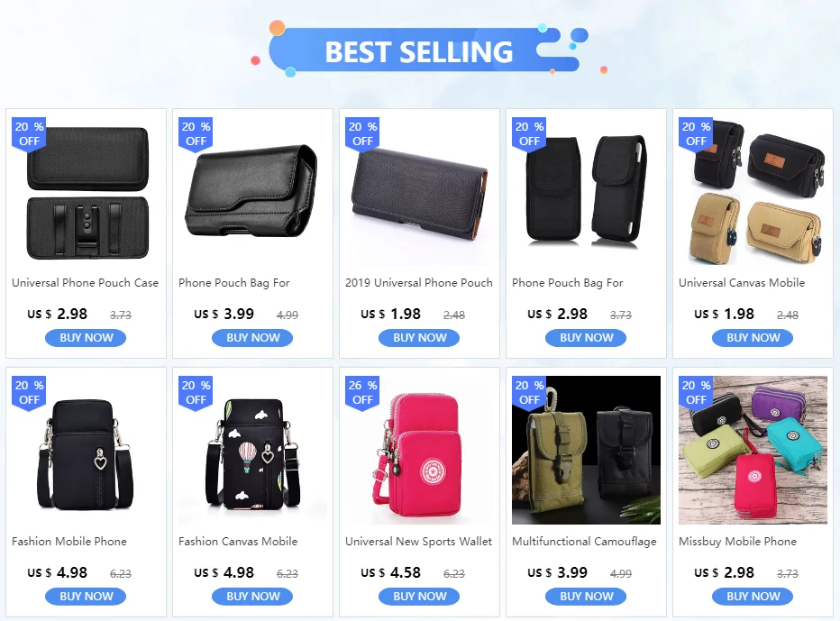Image resolution: width=840 pixels, height=621 pixels.
Task: Buy the 2019 Universal Phone Pouch now
Action: [x=419, y=338]
